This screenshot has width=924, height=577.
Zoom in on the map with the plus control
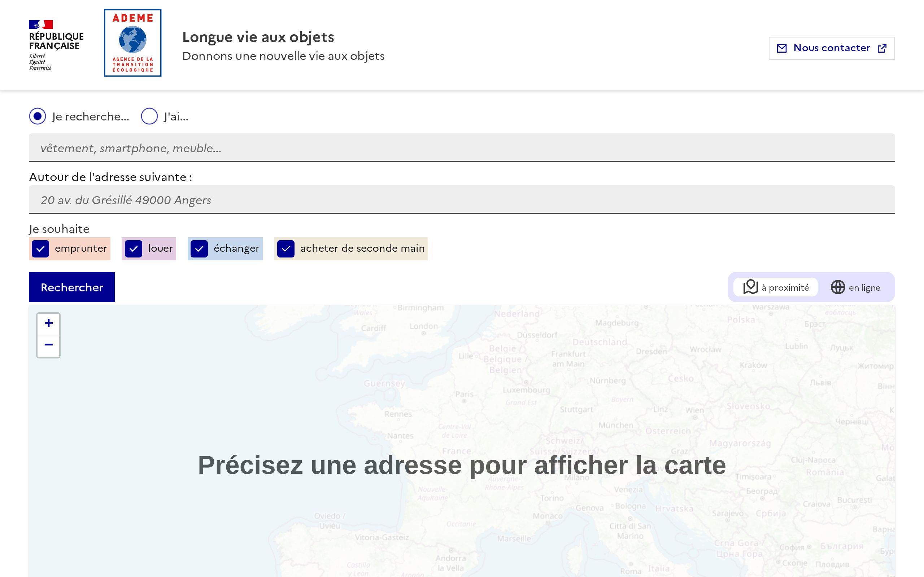click(x=48, y=323)
